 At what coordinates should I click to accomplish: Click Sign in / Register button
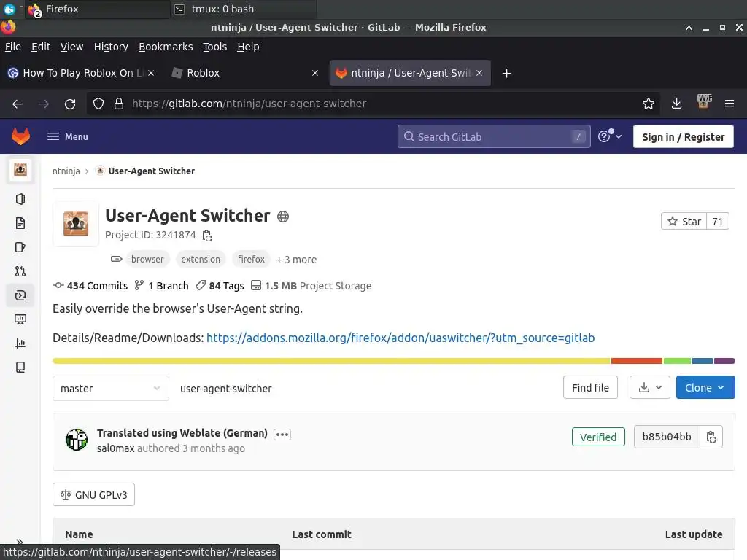[683, 136]
